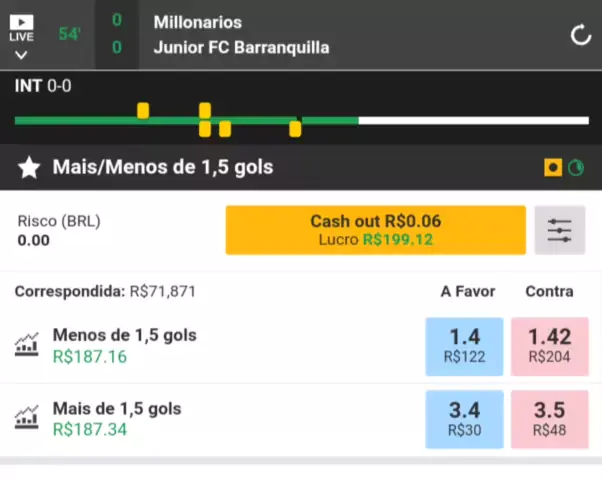This screenshot has height=480, width=602.
Task: Back Menos de 1,5 gols at 1.4
Action: point(464,346)
